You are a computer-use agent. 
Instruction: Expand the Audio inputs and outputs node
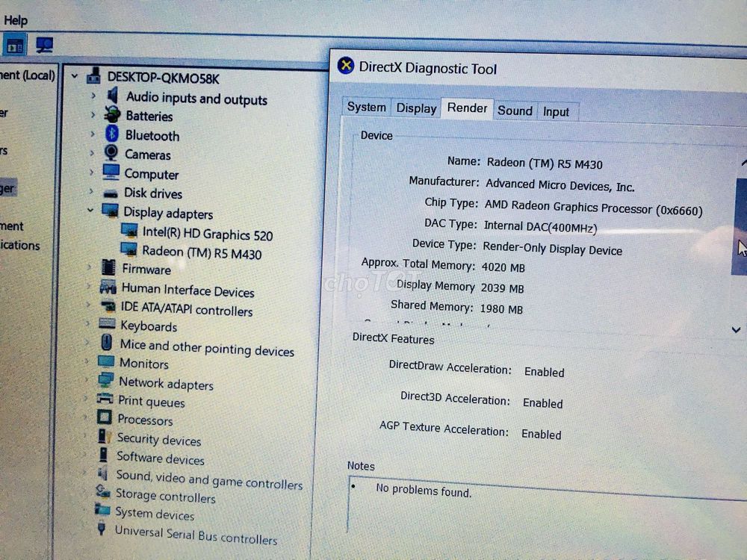pos(93,96)
